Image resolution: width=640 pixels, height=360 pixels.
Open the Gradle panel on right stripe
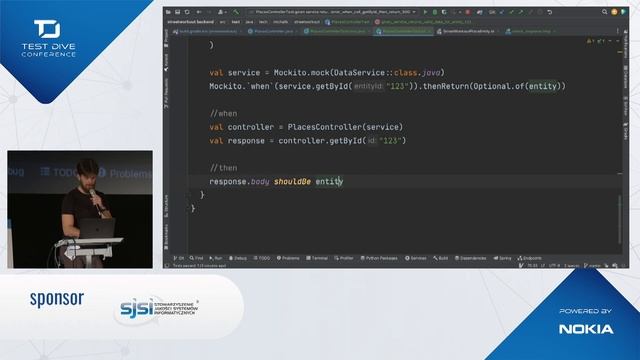(x=626, y=131)
